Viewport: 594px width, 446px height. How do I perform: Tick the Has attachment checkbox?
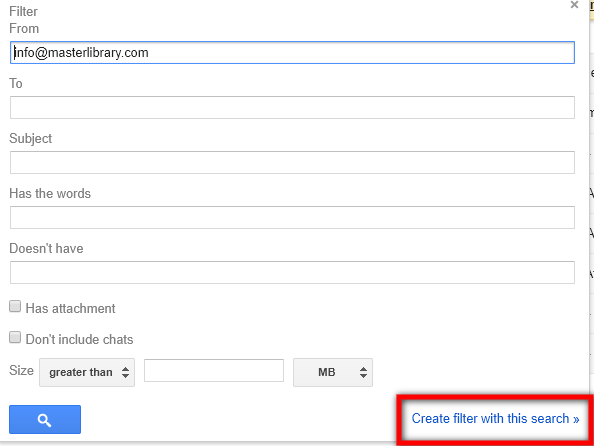tap(15, 307)
